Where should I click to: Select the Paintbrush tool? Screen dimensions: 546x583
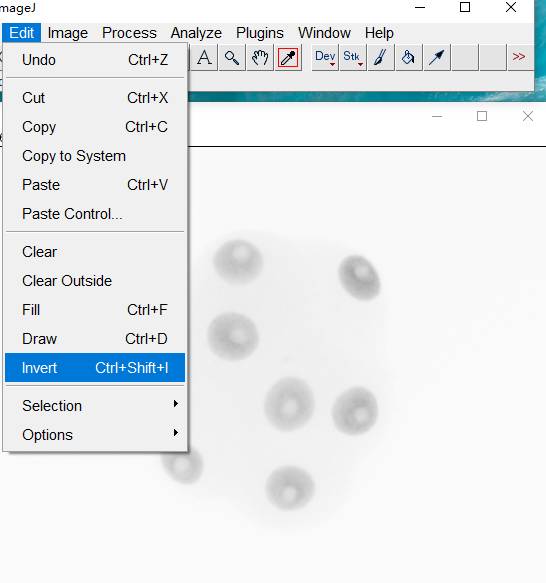click(x=381, y=58)
